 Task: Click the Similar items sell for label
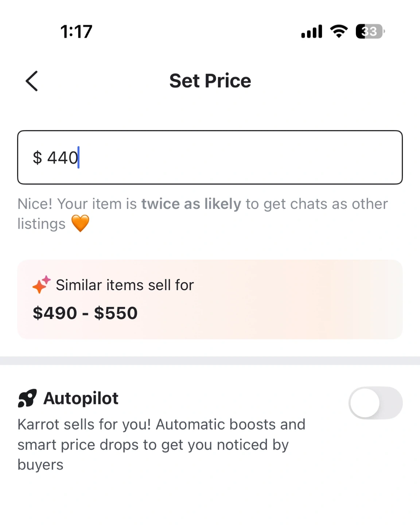tap(125, 285)
